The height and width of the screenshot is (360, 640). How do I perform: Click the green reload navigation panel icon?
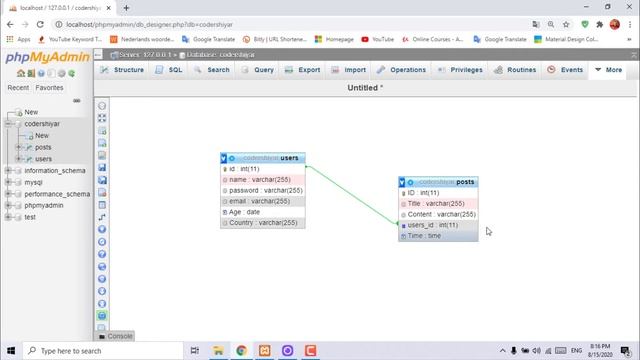[x=71, y=73]
